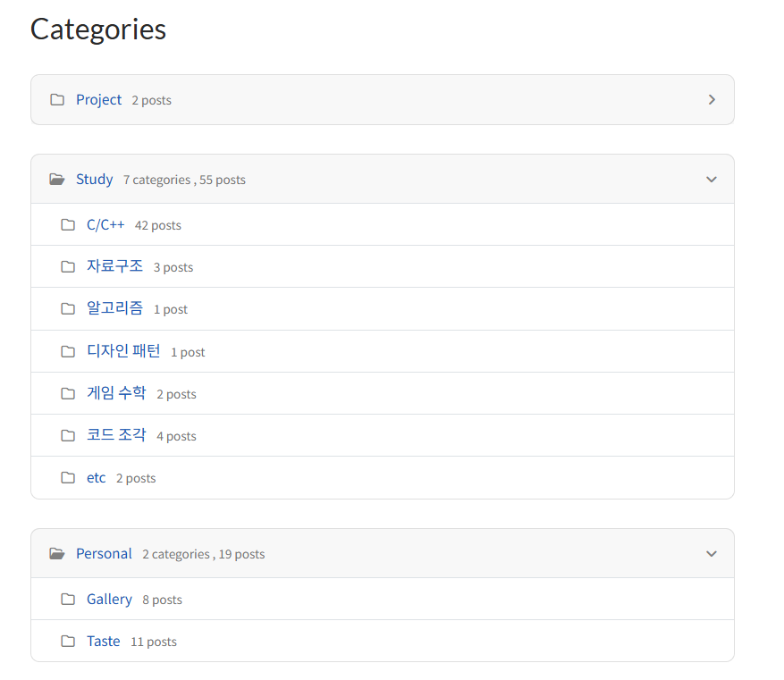Open the 알고리즘 subcategory

[115, 308]
